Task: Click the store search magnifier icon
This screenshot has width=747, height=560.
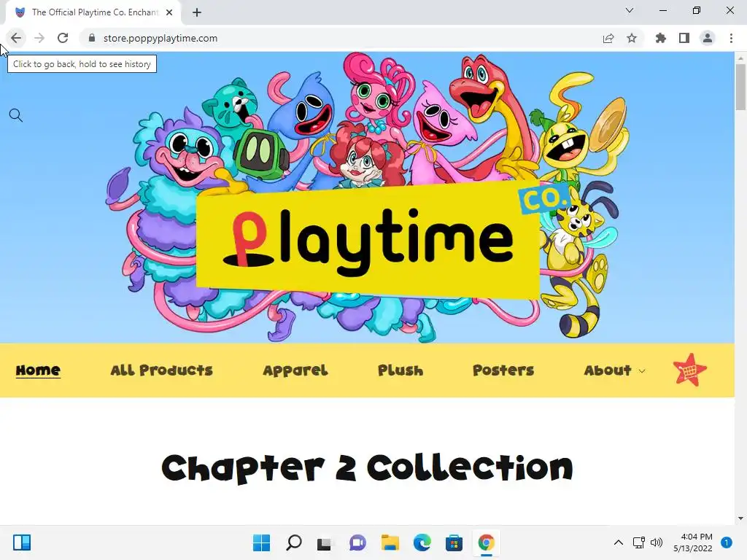Action: 16,115
